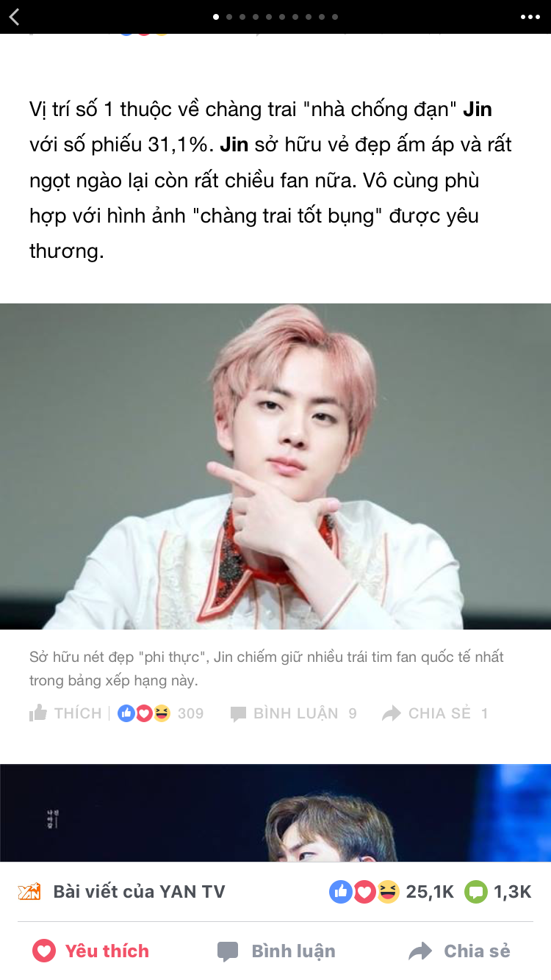Image resolution: width=551 pixels, height=980 pixels.
Task: Select Bình luận in the bottom bar
Action: click(x=276, y=951)
